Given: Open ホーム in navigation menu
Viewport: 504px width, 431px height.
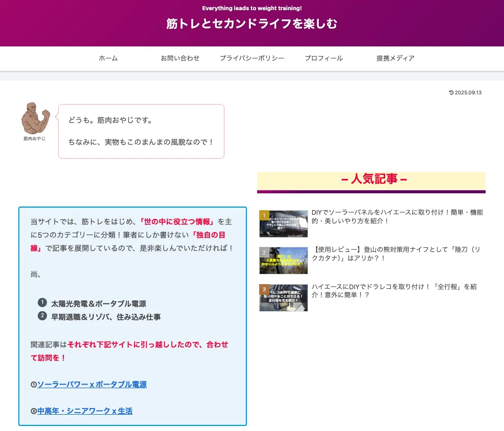Looking at the screenshot, I should (108, 58).
